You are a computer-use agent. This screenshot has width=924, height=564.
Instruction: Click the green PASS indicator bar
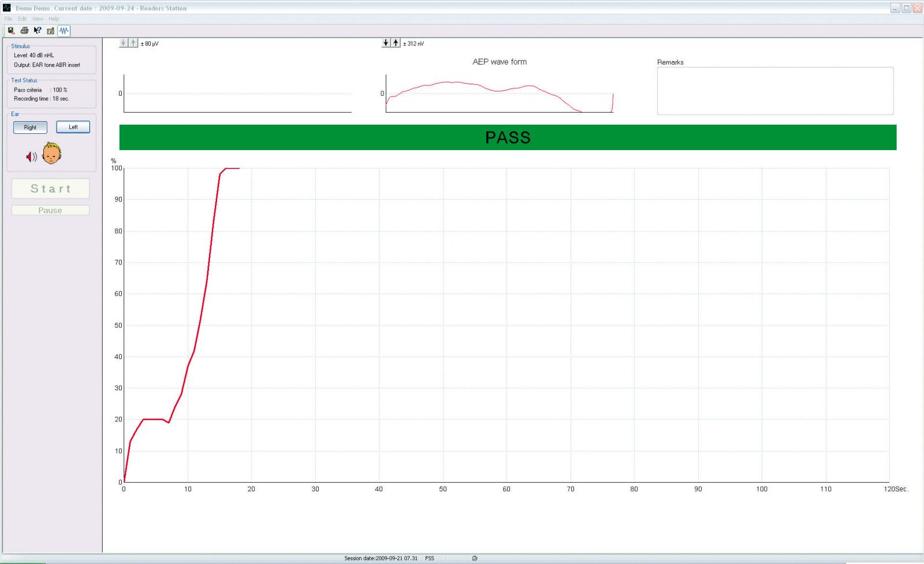[x=507, y=137]
